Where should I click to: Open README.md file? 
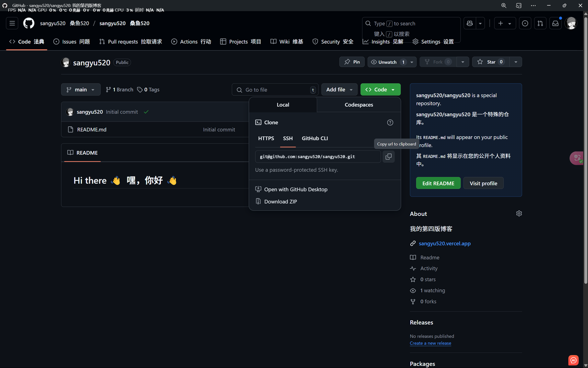pyautogui.click(x=92, y=130)
